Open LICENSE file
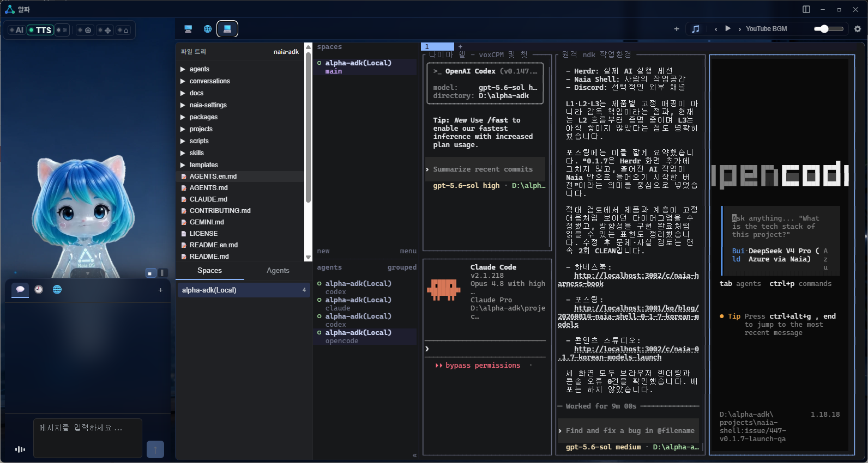 point(240,234)
